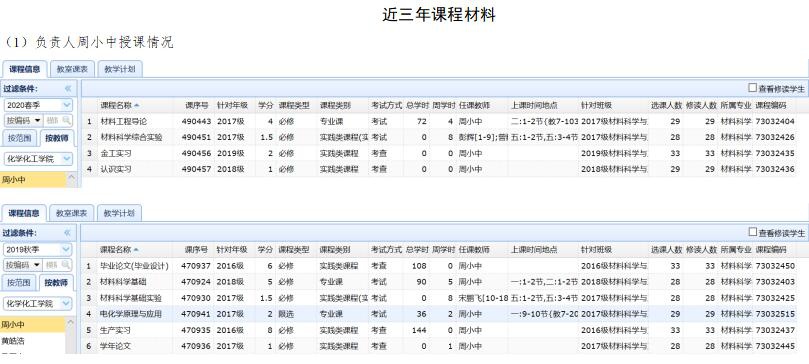This screenshot has width=809, height=364.
Task: Open the 2020春季 semester dropdown
Action: (67, 105)
